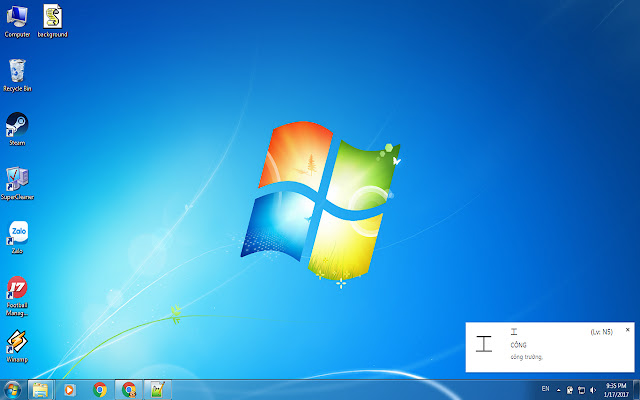Open Windows Media Player in taskbar
This screenshot has height=400, width=640.
tap(70, 390)
